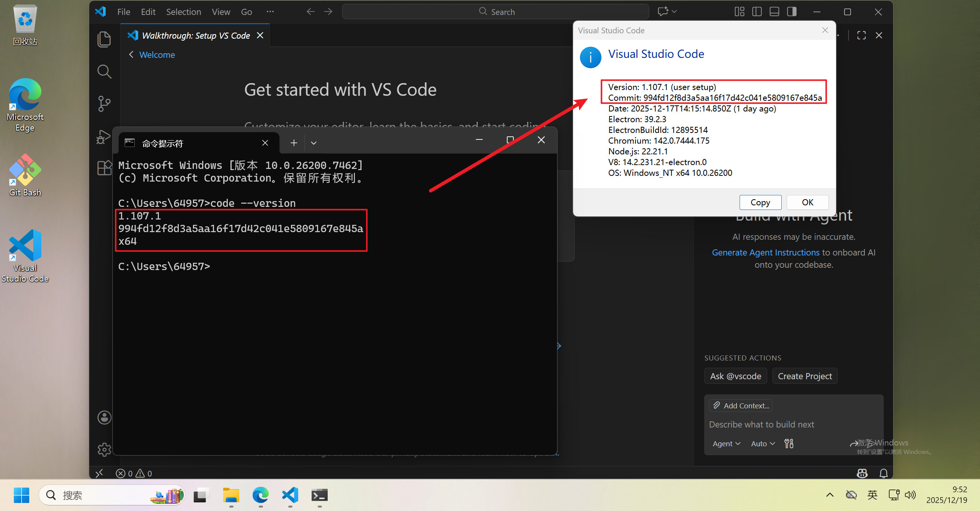Click the errors and warnings status indicator
The height and width of the screenshot is (511, 980).
[134, 473]
